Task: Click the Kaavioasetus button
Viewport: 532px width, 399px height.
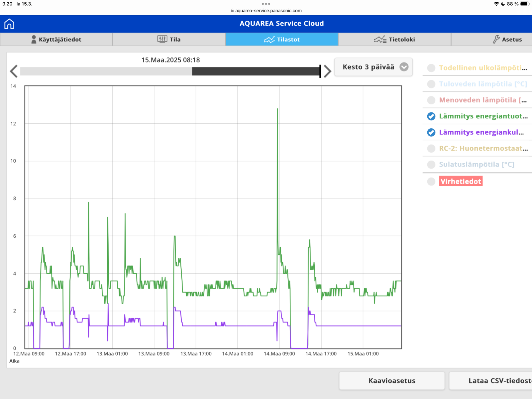Action: (391, 381)
